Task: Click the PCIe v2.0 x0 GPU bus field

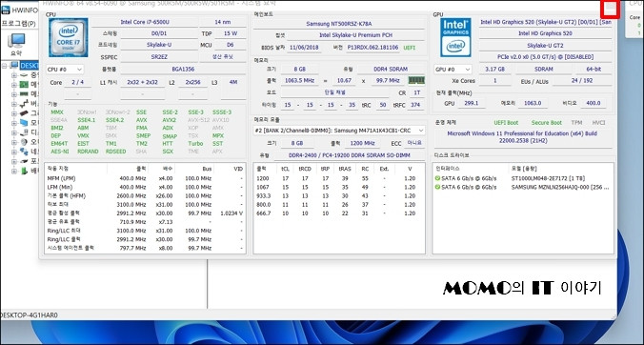Action: [545, 57]
